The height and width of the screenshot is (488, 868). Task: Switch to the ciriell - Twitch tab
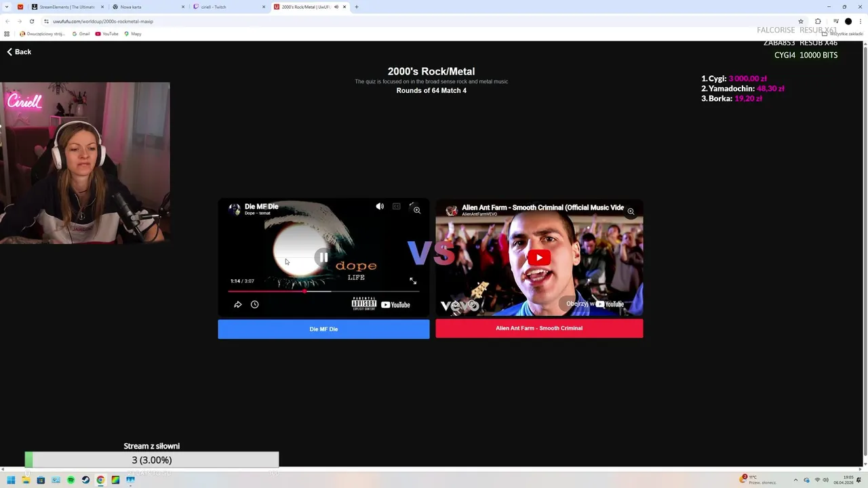pos(229,7)
